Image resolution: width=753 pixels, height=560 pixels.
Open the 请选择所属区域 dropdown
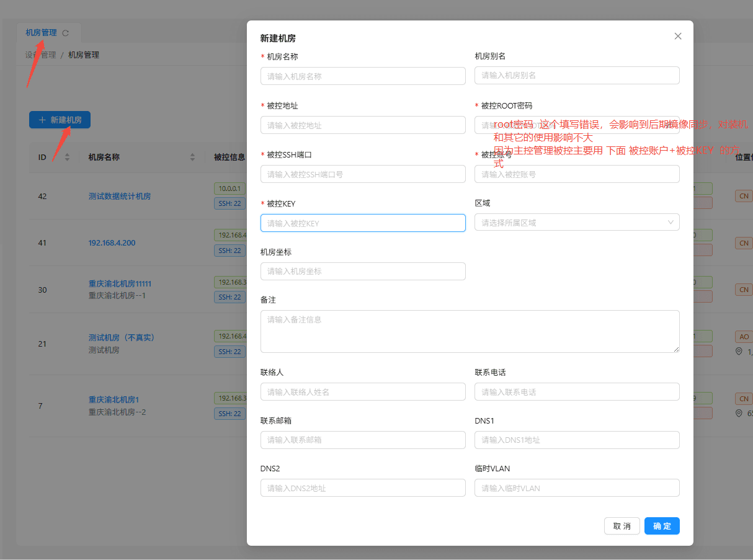tap(577, 222)
